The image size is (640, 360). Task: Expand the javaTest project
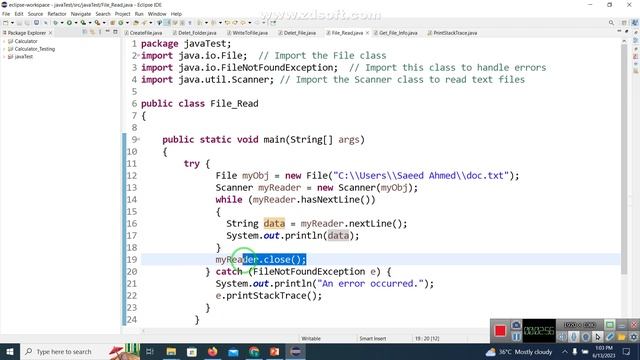click(4, 57)
